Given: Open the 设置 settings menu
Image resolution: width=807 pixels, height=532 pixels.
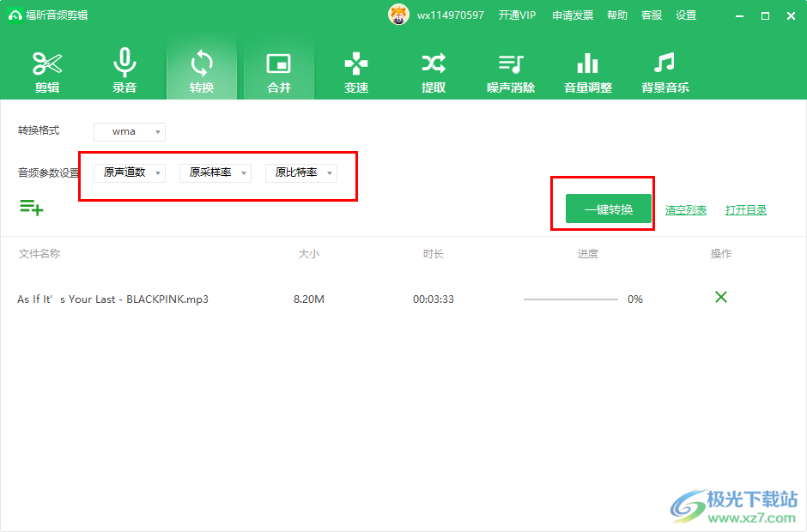Looking at the screenshot, I should point(686,15).
